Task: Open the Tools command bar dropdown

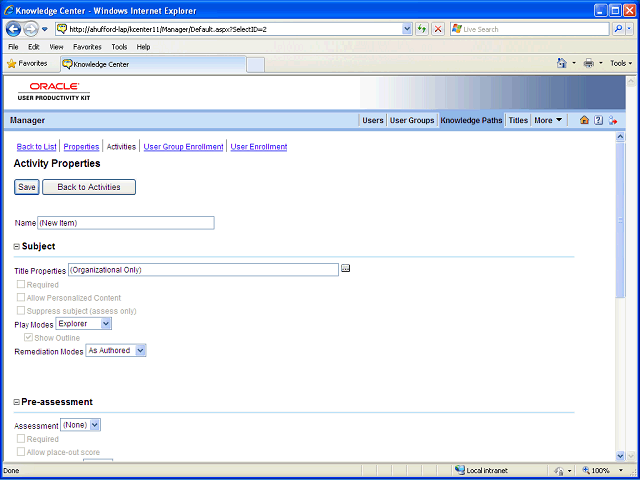Action: click(621, 63)
